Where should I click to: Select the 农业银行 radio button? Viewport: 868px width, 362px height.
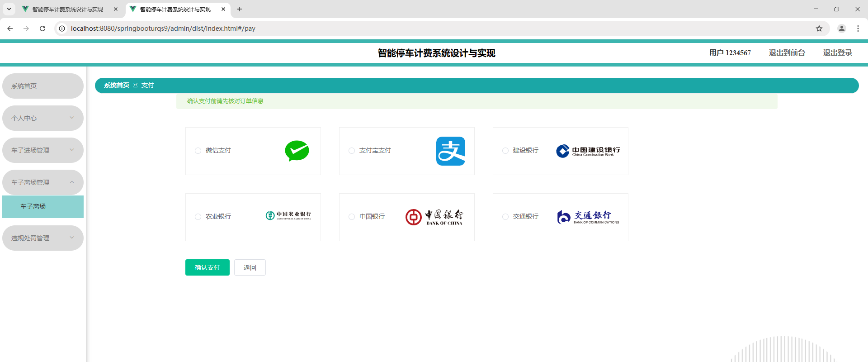pyautogui.click(x=198, y=217)
